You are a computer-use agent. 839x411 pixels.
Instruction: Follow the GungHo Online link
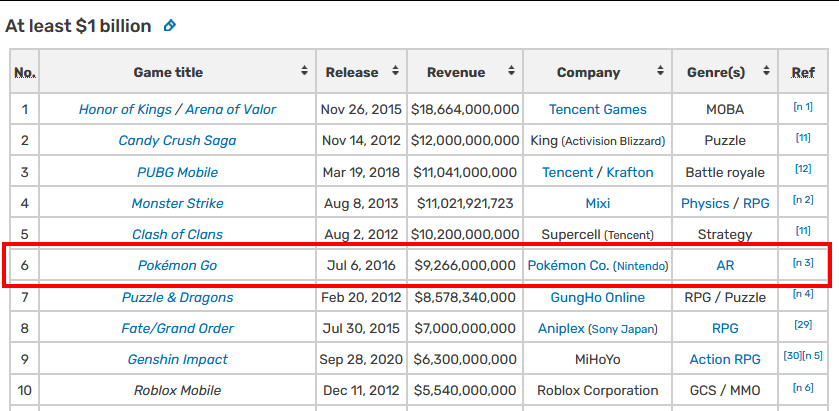pos(598,298)
